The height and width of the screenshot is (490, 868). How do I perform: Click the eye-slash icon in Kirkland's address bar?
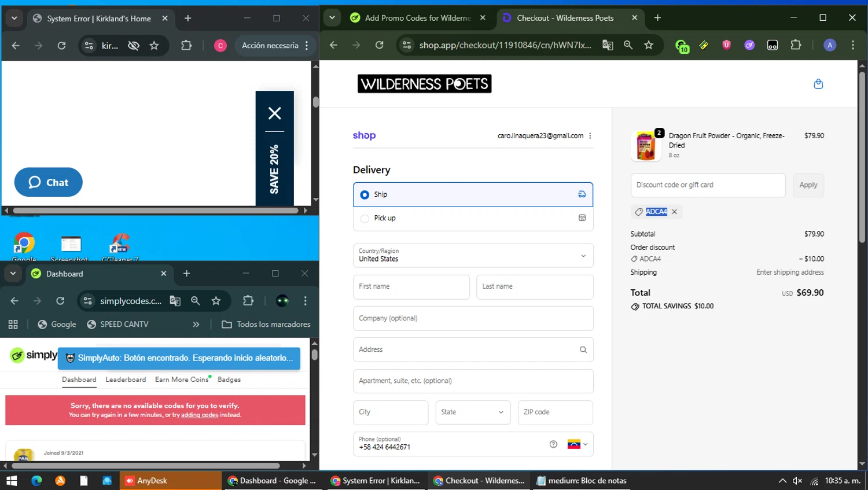pos(134,45)
